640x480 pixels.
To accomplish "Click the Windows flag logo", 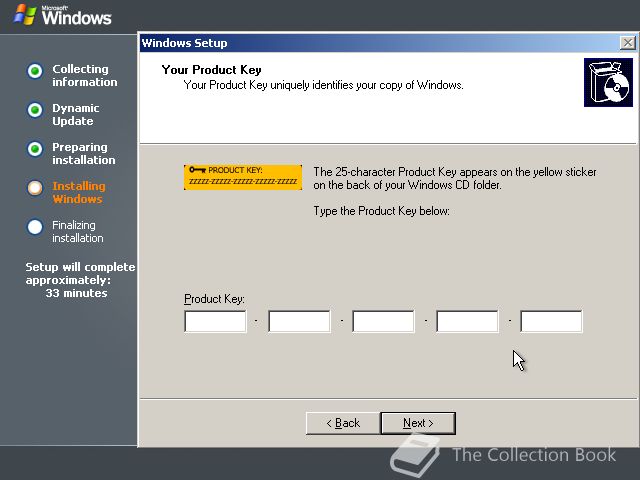I will (x=25, y=16).
